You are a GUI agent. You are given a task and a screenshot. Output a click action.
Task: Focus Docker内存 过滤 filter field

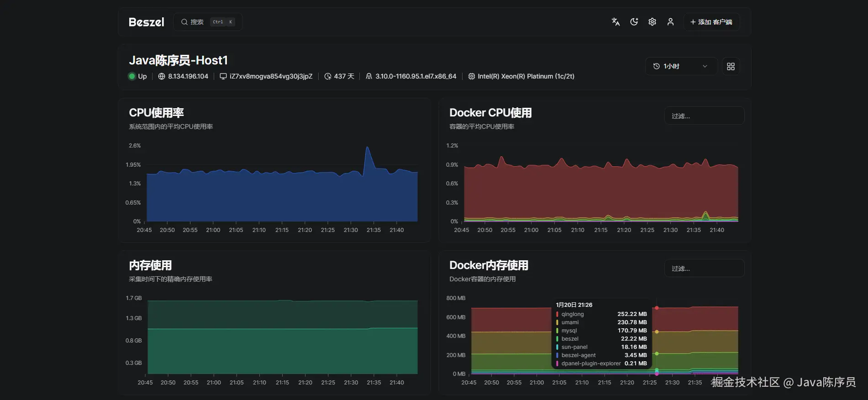[704, 268]
